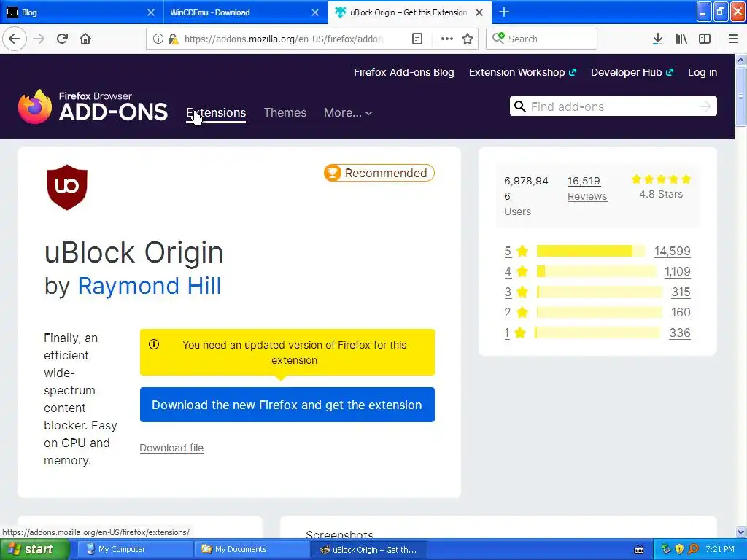Toggle reader view icon
Image resolution: width=747 pixels, height=560 pixels.
(x=417, y=39)
